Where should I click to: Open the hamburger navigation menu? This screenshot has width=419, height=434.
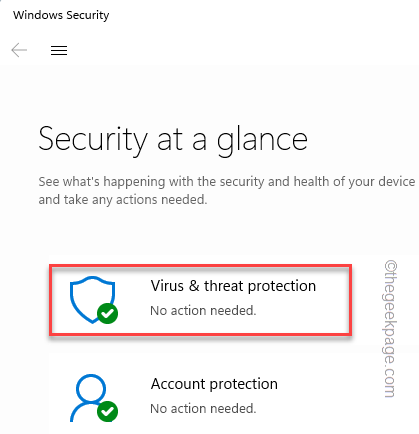(x=59, y=50)
